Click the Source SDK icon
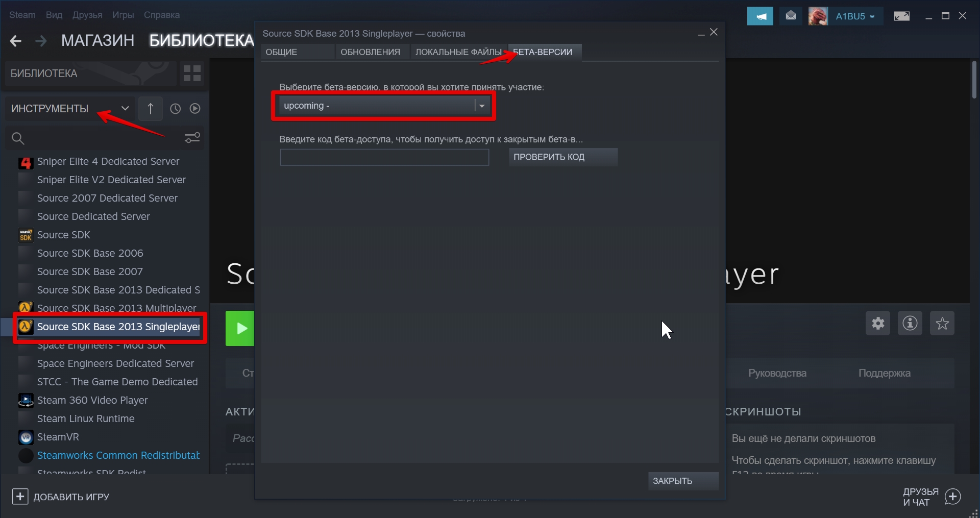This screenshot has width=980, height=518. click(x=26, y=235)
